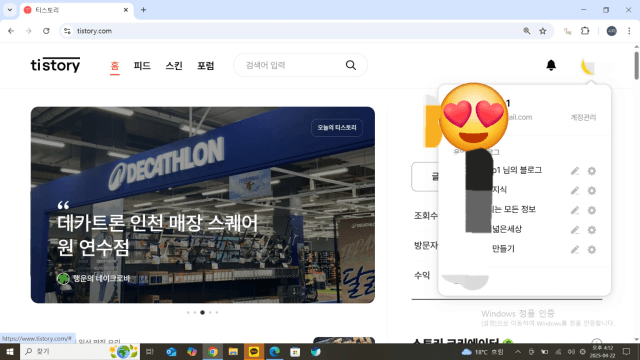Go to the 스킨 tab
The width and height of the screenshot is (640, 360).
coord(174,66)
